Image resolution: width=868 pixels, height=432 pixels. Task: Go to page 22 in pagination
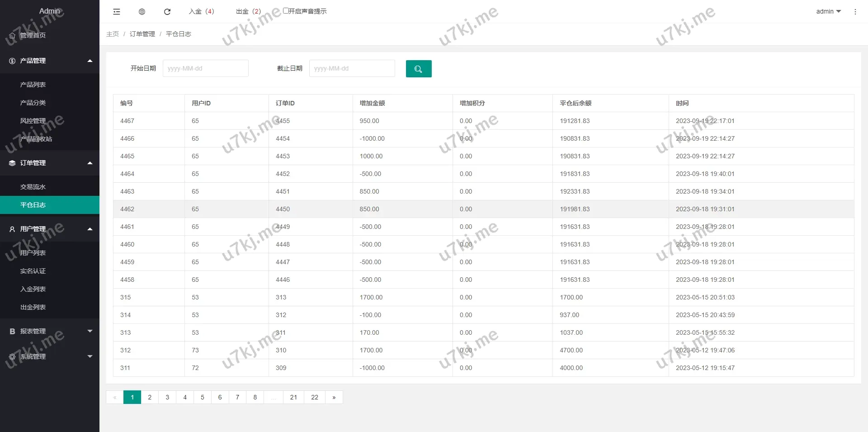click(315, 397)
